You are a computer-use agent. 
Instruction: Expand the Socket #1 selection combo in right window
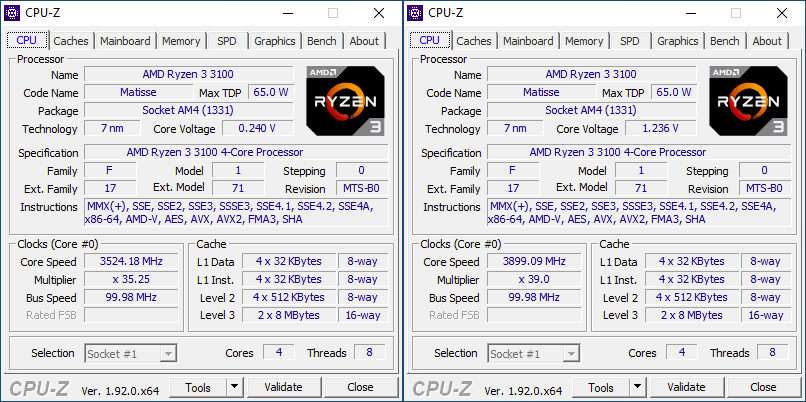click(x=572, y=353)
